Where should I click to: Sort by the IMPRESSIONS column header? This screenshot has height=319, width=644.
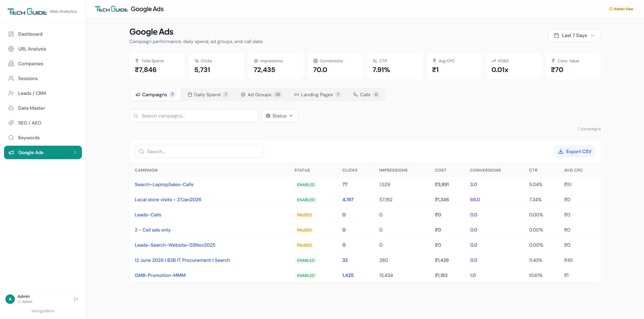click(393, 170)
